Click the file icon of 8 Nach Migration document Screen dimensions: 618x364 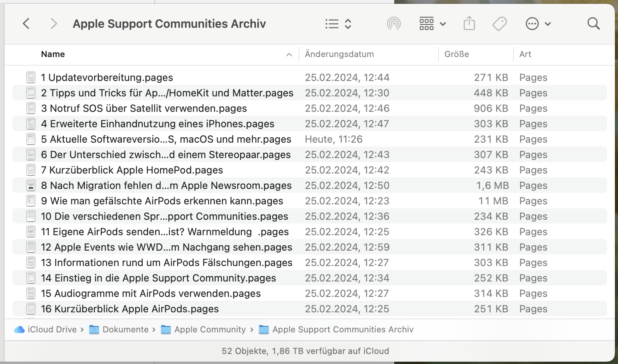31,185
